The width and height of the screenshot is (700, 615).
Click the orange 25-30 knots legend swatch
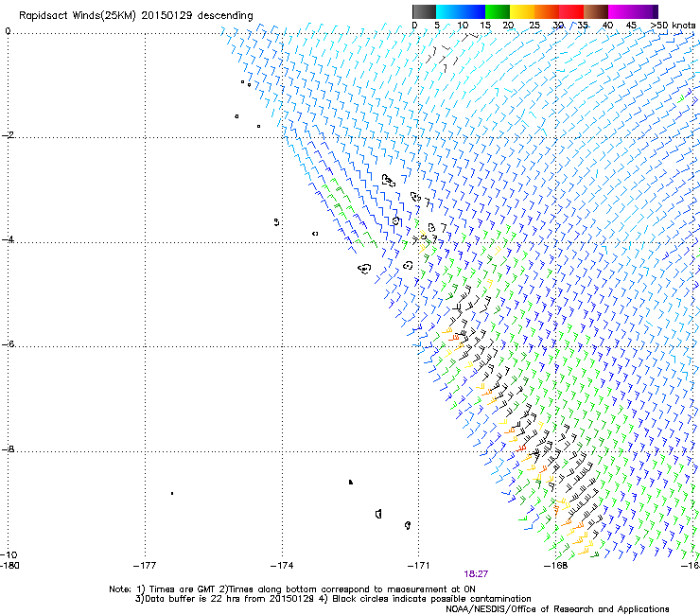[x=547, y=11]
